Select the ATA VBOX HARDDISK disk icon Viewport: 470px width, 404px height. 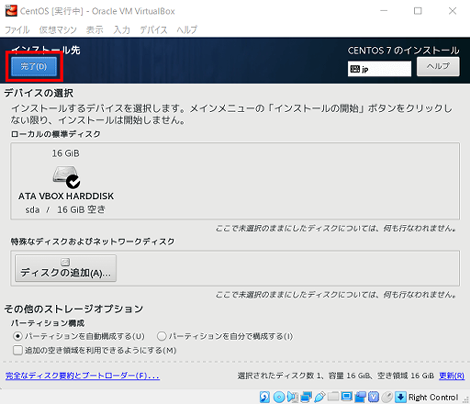coord(66,176)
